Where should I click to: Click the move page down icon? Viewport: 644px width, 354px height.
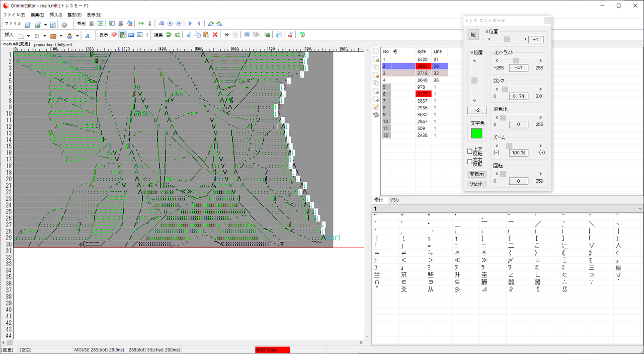click(376, 99)
